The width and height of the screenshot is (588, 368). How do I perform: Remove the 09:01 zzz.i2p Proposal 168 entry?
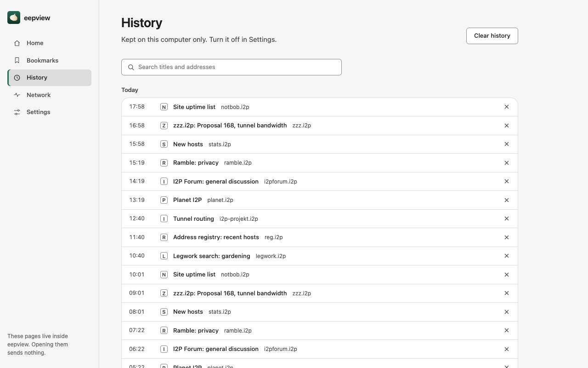click(x=507, y=293)
